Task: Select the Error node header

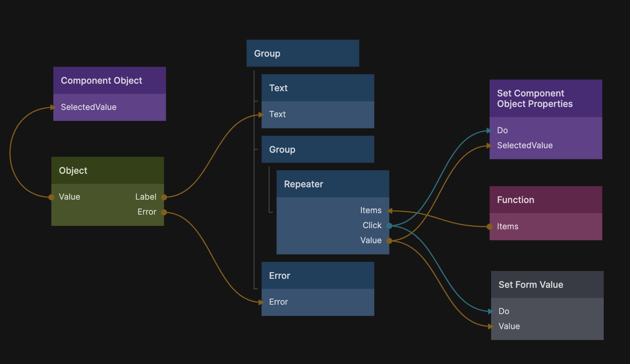Action: (x=317, y=275)
